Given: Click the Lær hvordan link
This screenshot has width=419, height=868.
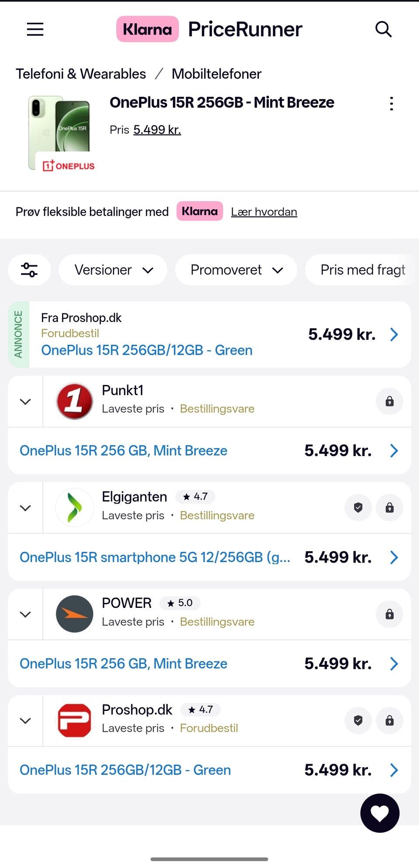Looking at the screenshot, I should click(264, 212).
